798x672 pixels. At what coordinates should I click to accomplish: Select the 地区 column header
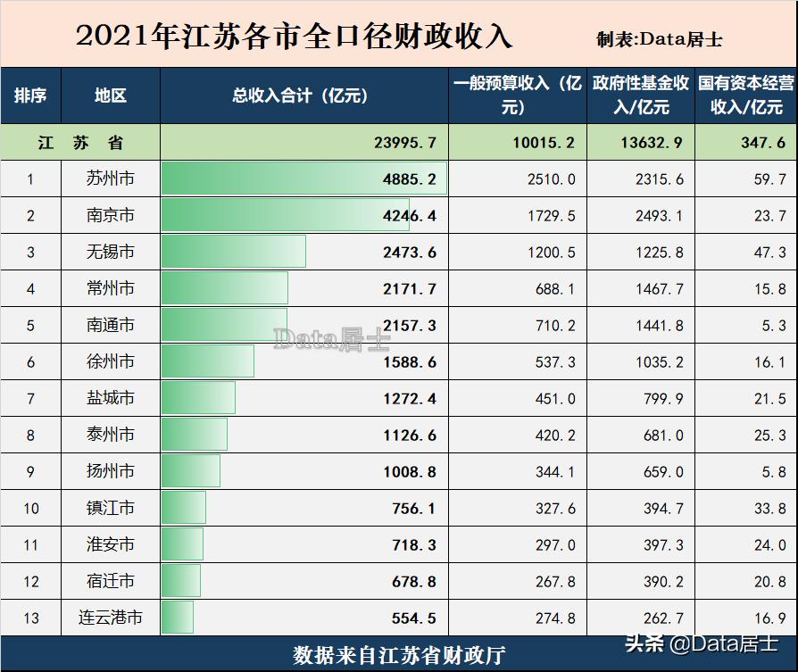click(109, 95)
